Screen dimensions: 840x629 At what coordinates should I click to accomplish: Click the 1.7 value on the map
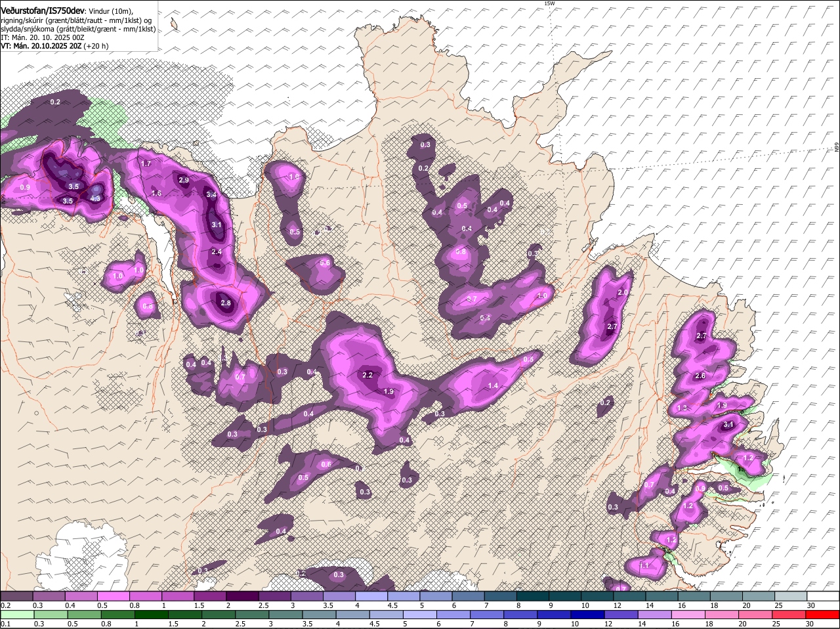(146, 163)
